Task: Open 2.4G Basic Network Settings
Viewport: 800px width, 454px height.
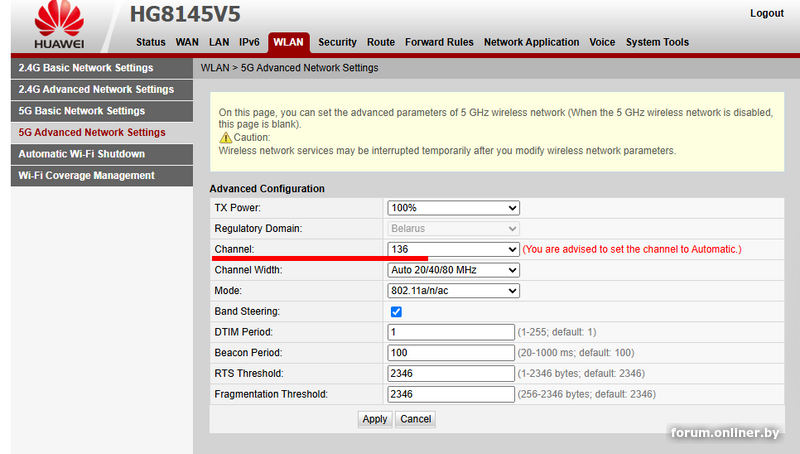Action: point(102,68)
